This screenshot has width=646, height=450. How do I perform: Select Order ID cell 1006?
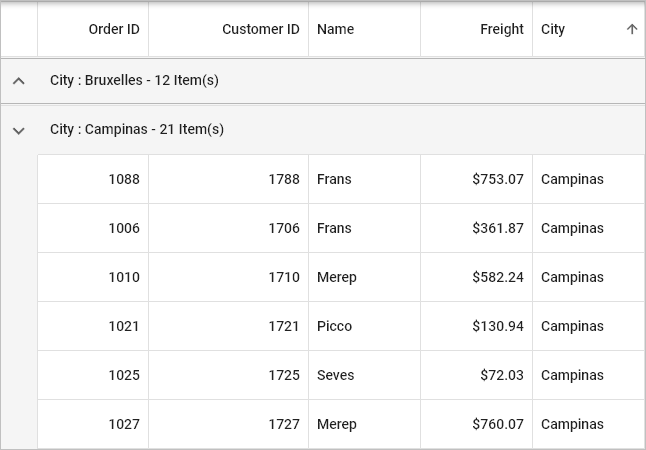pyautogui.click(x=93, y=228)
